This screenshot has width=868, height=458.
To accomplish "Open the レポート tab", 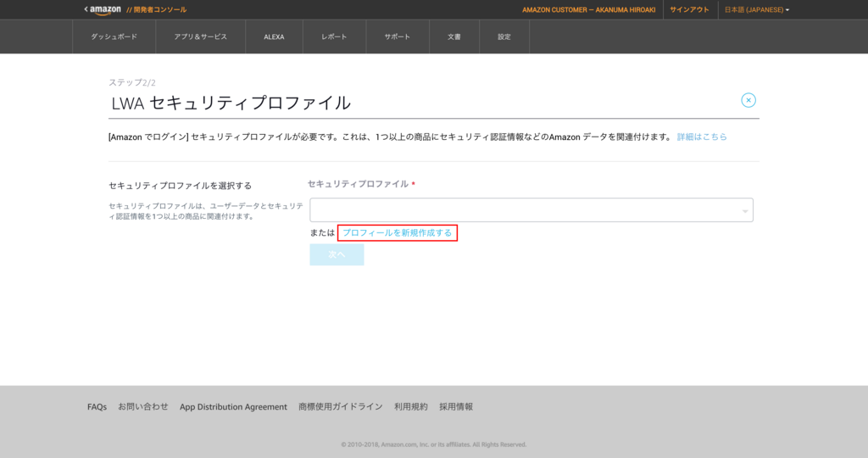I will [x=334, y=36].
